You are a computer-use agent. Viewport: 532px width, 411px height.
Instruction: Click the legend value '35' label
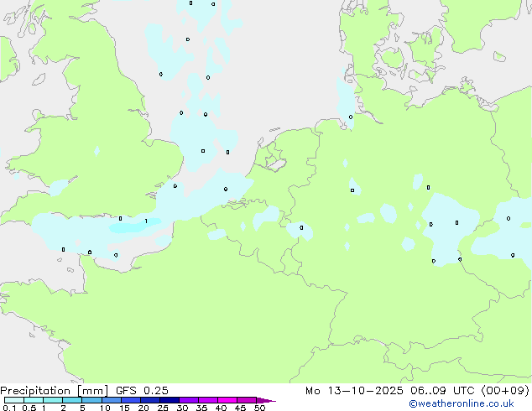coord(201,408)
